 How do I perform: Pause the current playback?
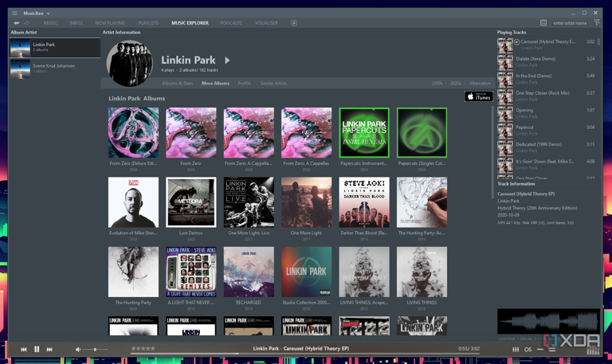[x=37, y=349]
